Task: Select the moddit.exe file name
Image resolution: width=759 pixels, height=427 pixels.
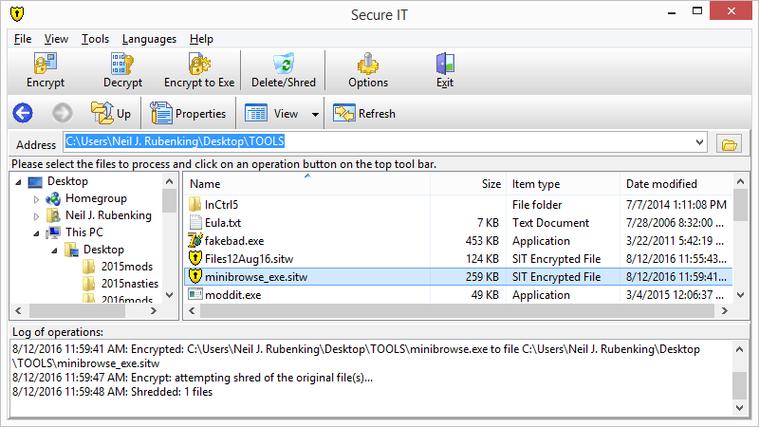Action: [233, 295]
